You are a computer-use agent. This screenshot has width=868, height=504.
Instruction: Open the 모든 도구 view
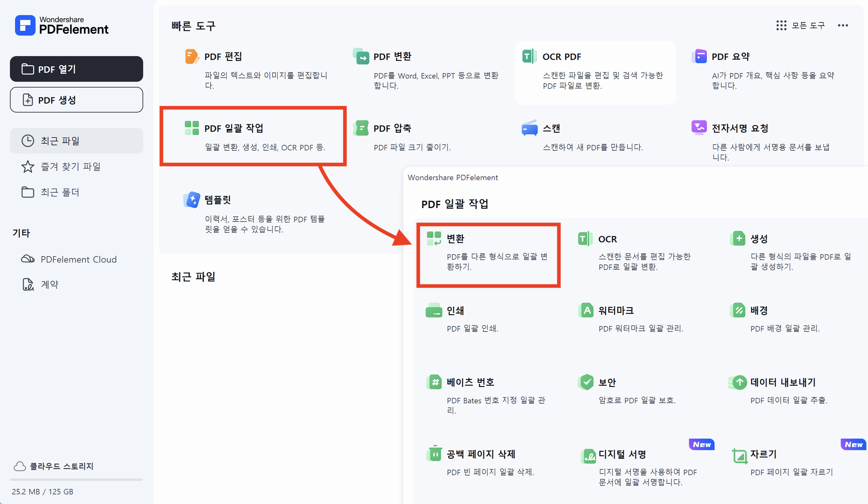[802, 25]
